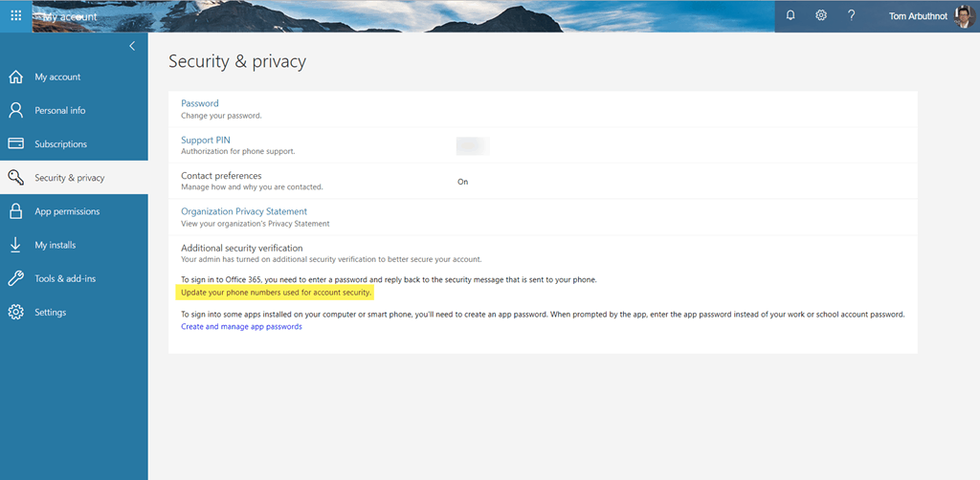Open Tom Arbuthnot profile picture menu
Image resolution: width=980 pixels, height=480 pixels.
[x=964, y=16]
